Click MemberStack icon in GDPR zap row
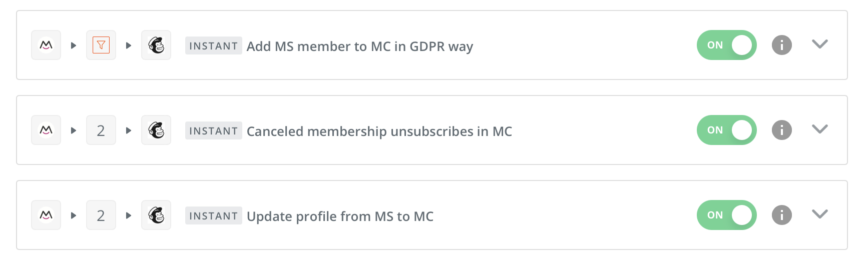The width and height of the screenshot is (868, 260). 46,45
